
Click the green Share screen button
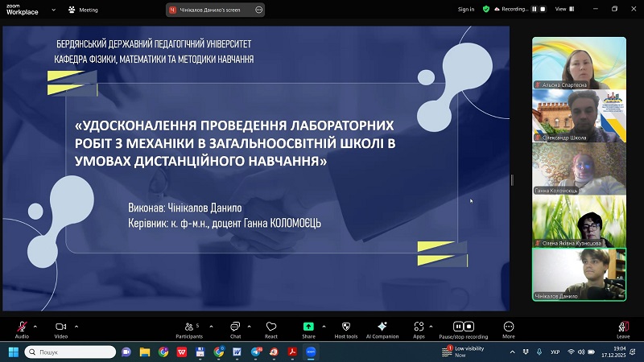[x=308, y=327]
